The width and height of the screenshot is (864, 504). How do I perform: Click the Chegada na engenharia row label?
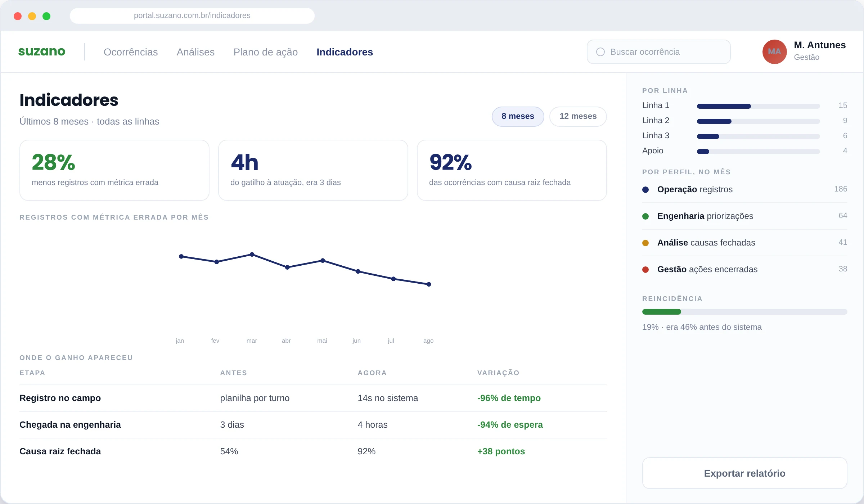pyautogui.click(x=70, y=425)
